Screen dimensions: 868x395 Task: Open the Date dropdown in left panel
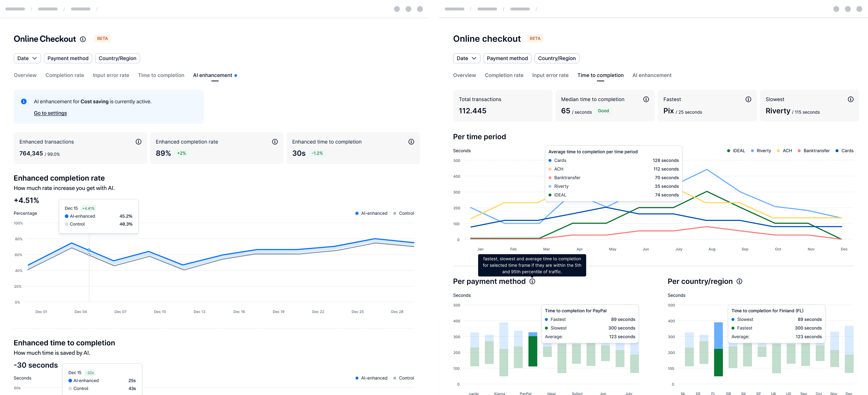point(27,58)
